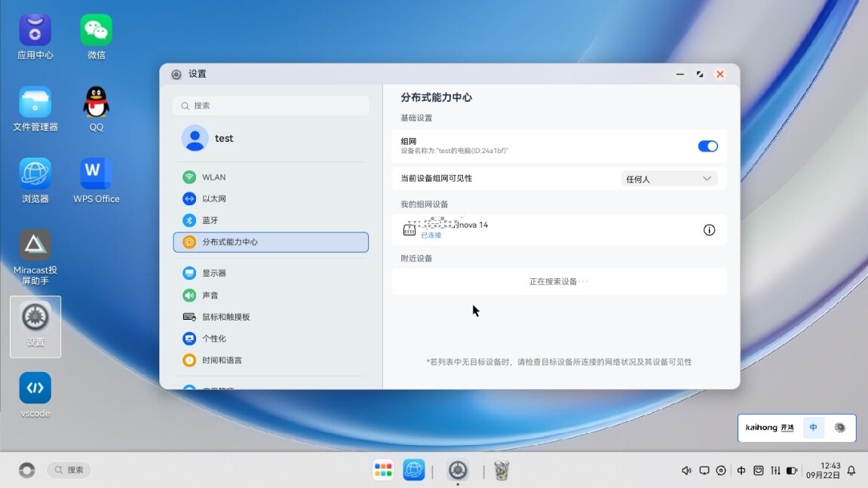This screenshot has height=488, width=868.
Task: Click the settings window search field
Action: 271,106
